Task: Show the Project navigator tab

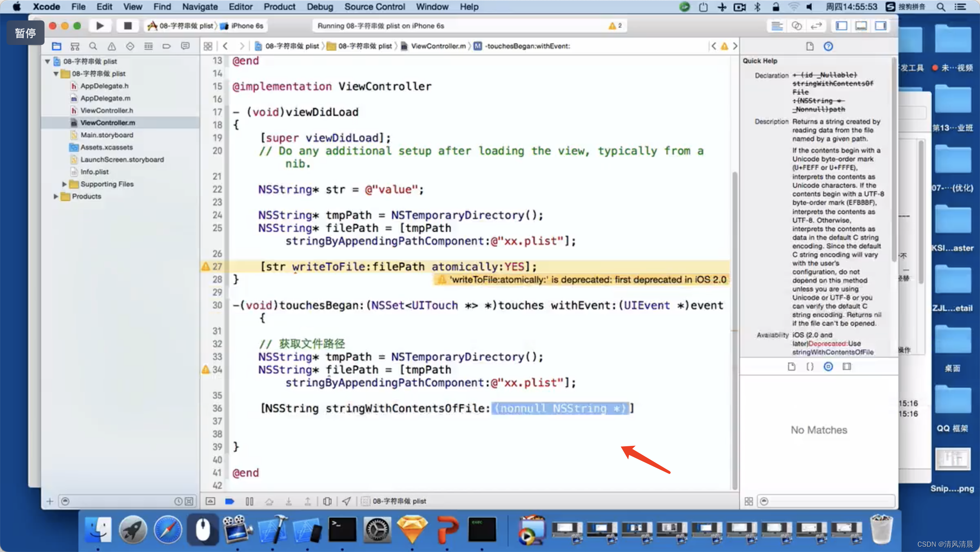Action: (x=56, y=46)
